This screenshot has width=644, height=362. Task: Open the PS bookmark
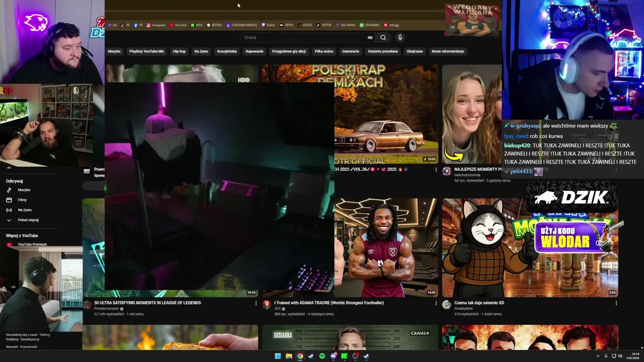click(x=125, y=25)
